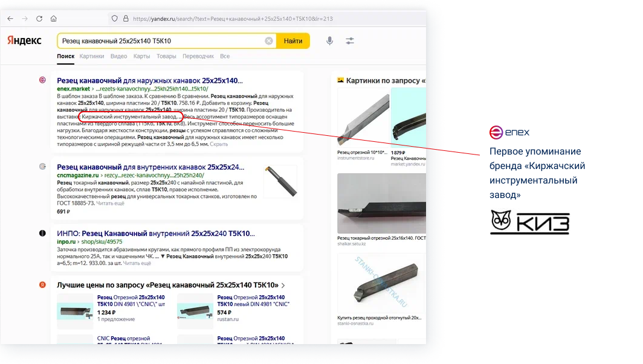
Task: Open the rustan.ru seller link
Action: pos(228,319)
